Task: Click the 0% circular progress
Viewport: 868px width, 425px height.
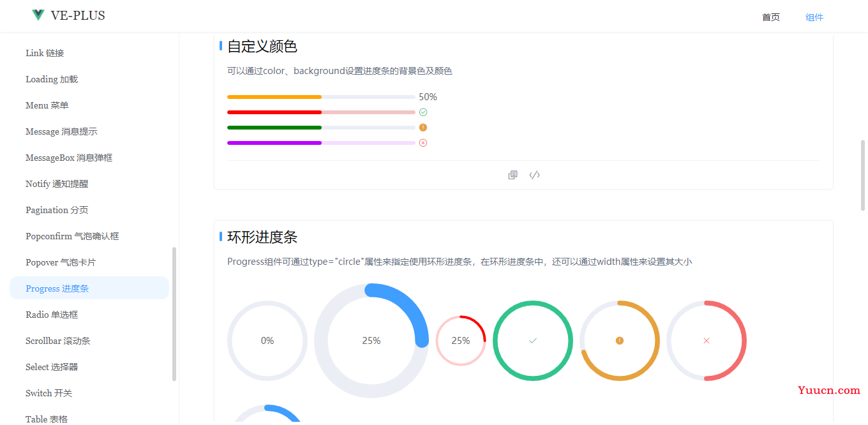Action: (267, 341)
